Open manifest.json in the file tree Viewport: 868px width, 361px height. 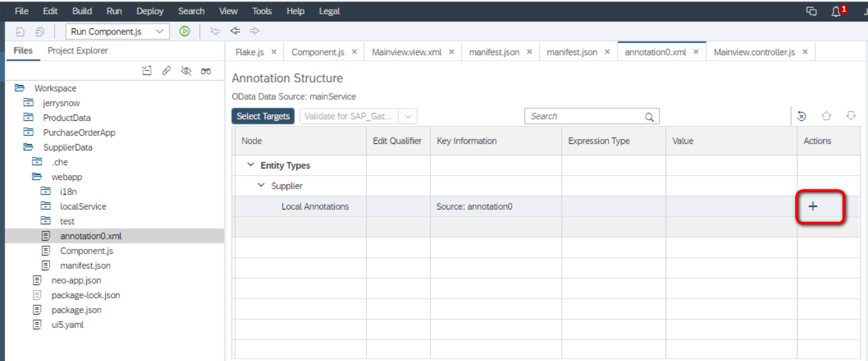click(85, 266)
